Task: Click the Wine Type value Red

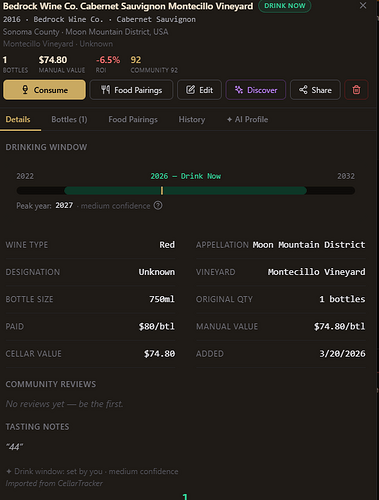Action: 167,245
